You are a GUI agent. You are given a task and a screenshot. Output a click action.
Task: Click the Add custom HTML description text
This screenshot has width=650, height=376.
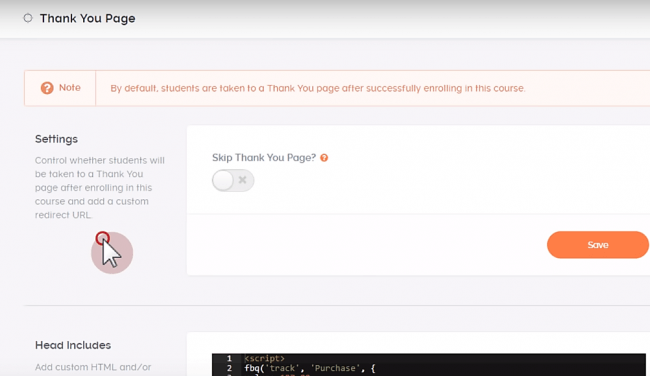[93, 367]
